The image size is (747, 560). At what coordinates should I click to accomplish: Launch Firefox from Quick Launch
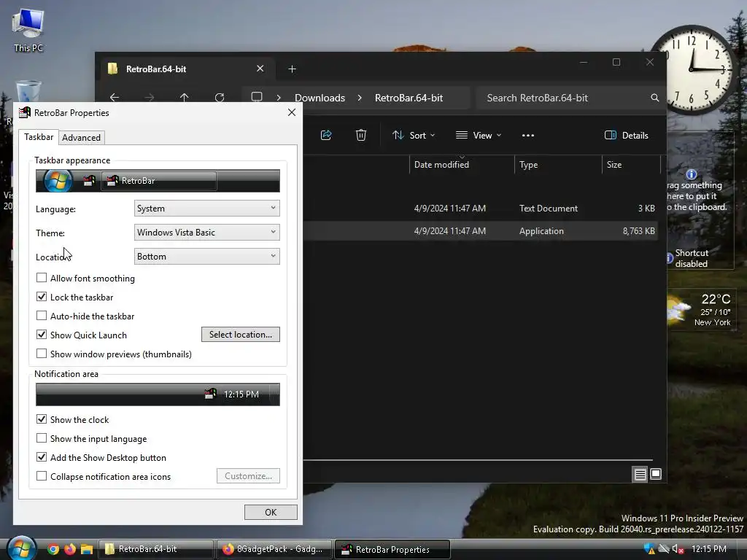[69, 549]
